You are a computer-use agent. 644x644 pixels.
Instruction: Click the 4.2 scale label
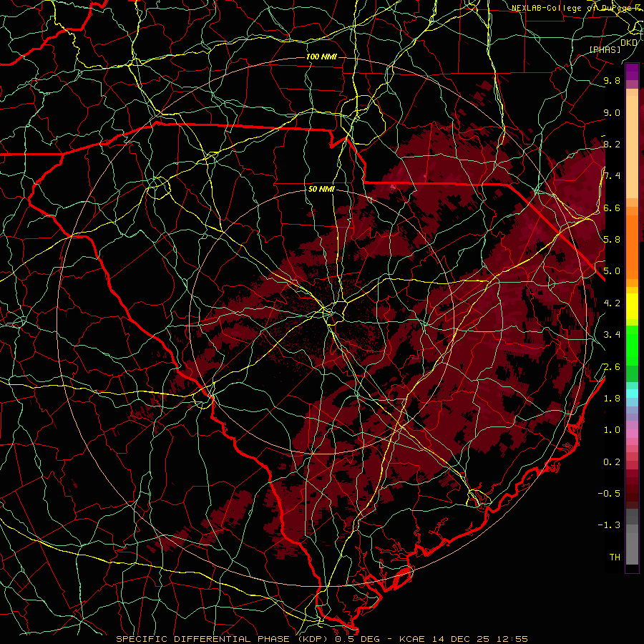612,303
